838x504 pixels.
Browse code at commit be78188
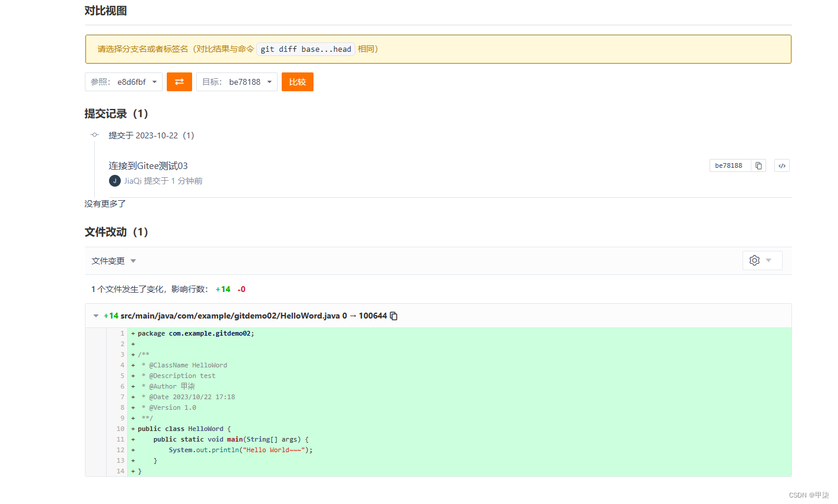click(x=782, y=165)
